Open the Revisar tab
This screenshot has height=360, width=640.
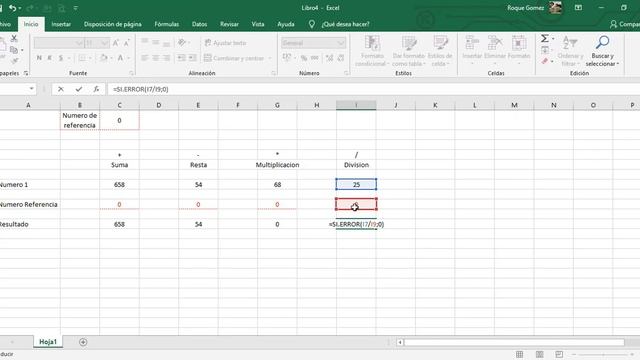coord(229,24)
